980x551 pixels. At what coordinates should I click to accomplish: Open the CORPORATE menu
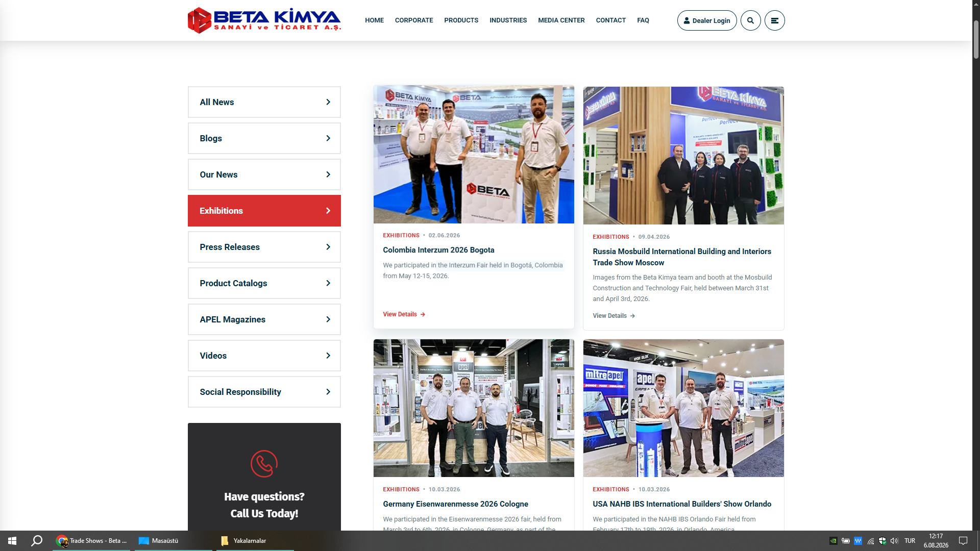point(414,20)
